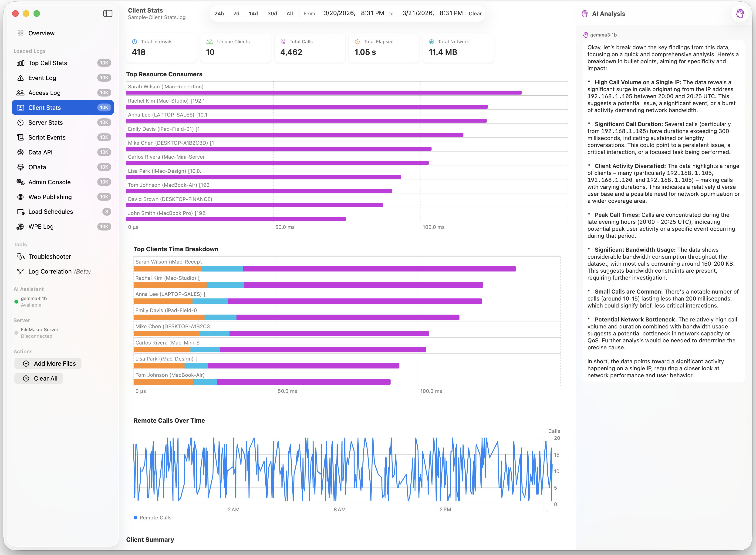Open Script Events scroll icon
This screenshot has width=756, height=555.
(x=20, y=137)
